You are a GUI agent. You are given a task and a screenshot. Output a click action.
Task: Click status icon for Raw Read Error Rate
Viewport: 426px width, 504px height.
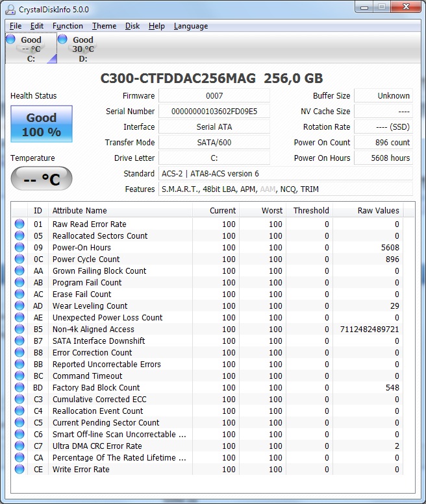tap(19, 224)
